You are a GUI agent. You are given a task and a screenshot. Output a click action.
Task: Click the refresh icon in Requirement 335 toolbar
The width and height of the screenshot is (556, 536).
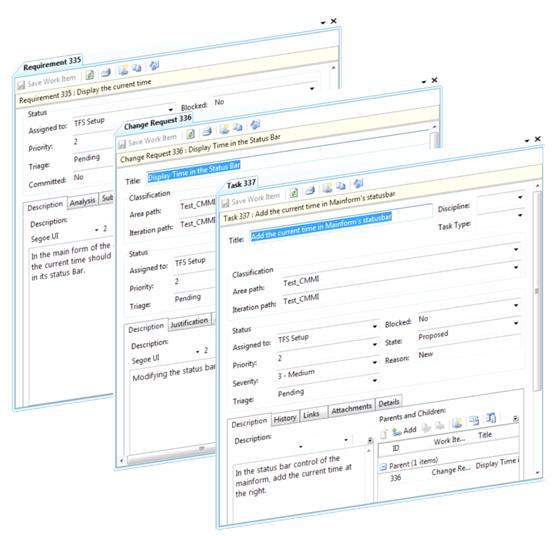(x=90, y=75)
